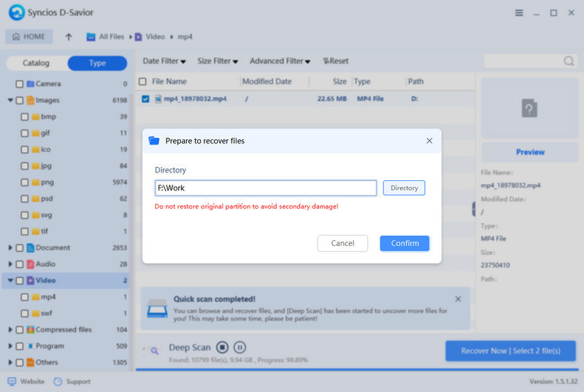Click the directory path input field
This screenshot has height=392, width=584.
coord(266,188)
